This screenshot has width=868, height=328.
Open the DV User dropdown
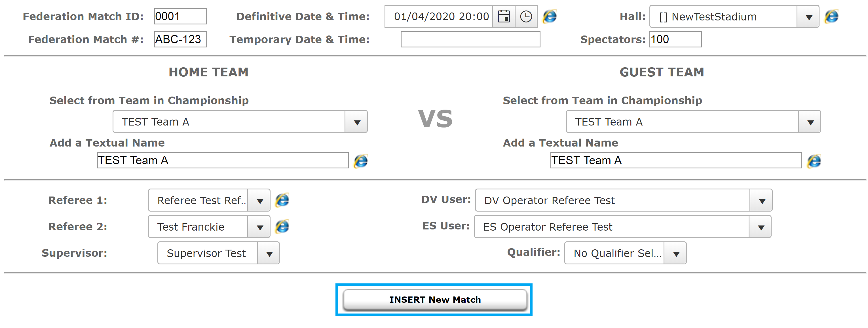coord(624,200)
